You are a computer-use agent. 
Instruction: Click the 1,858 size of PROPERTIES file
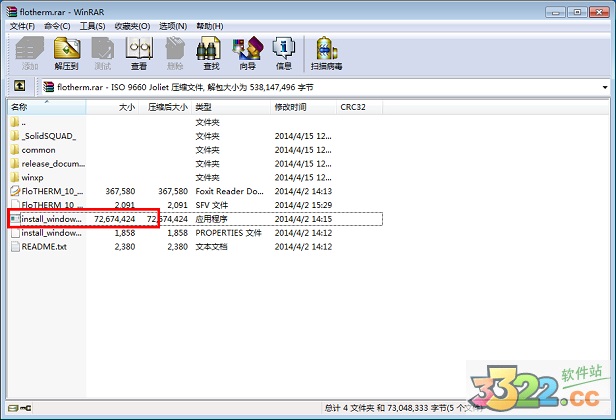(125, 233)
